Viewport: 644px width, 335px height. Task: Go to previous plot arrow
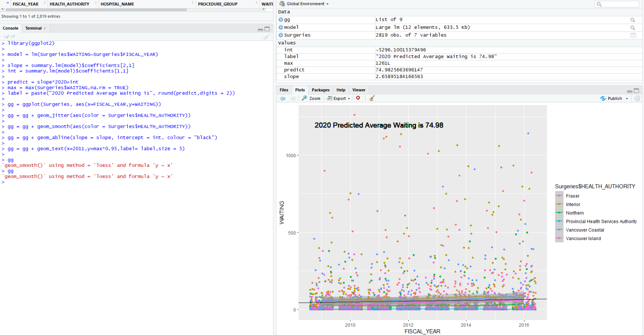point(283,98)
